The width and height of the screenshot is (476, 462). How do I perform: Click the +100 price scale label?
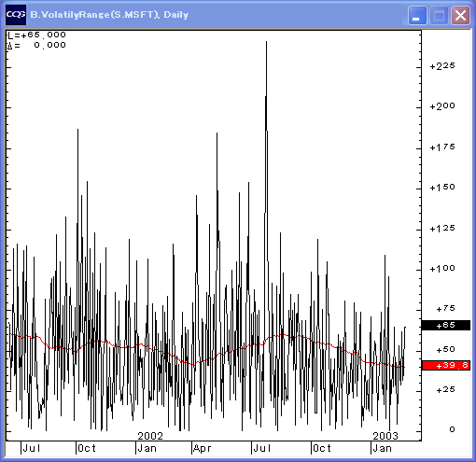coord(442,269)
